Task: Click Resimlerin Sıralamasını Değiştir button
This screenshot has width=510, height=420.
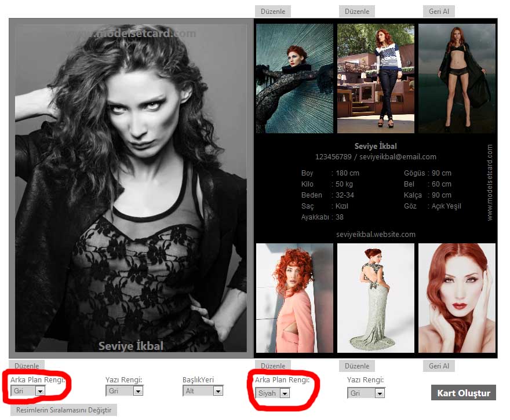Action: click(x=64, y=410)
